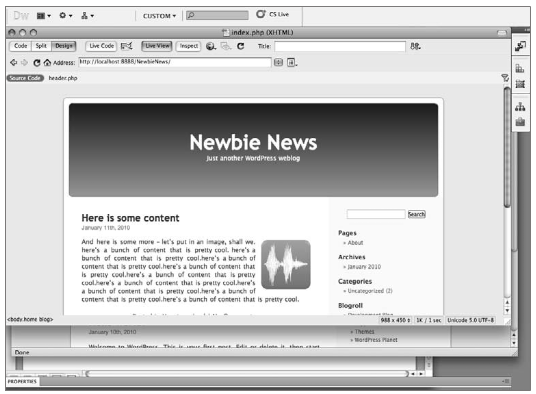Open the File Management arrows menu
Image resolution: width=536 pixels, height=394 pixels.
click(x=415, y=46)
